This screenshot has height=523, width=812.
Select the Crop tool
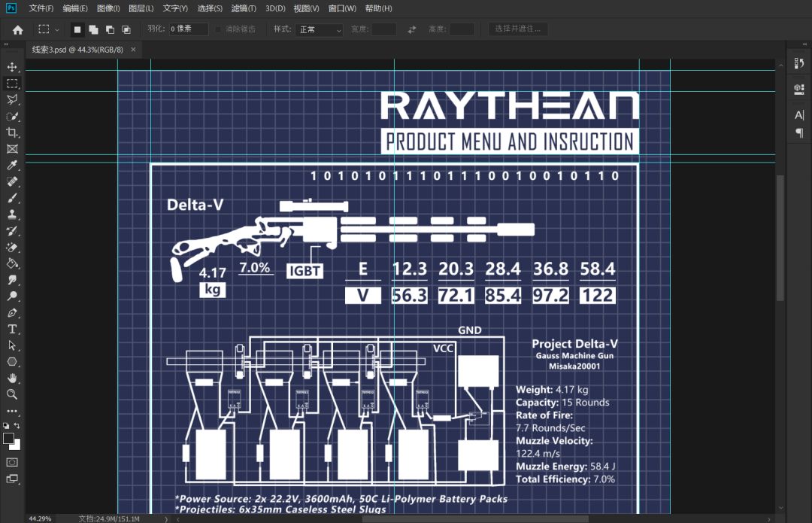[x=12, y=132]
